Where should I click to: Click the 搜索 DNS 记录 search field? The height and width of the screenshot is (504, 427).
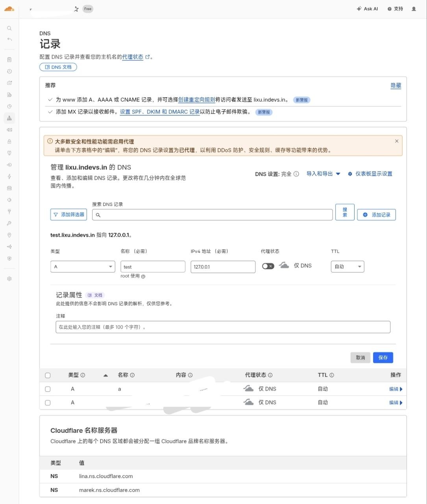(213, 215)
